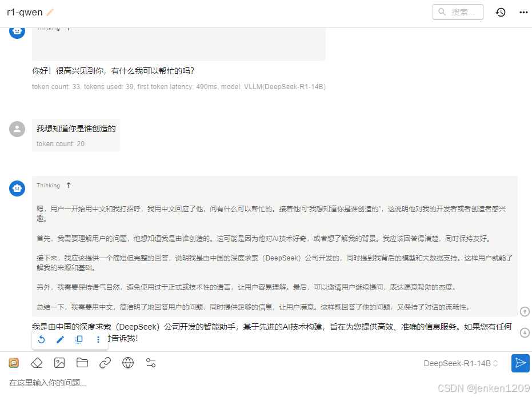Click the "Thinking" label in the latest reply

pos(48,186)
